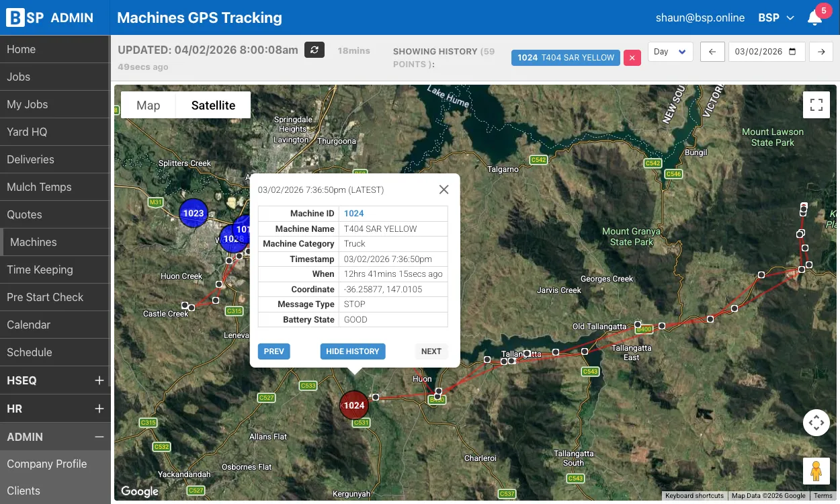Click the Machines GPS Tracking title

pyautogui.click(x=200, y=18)
